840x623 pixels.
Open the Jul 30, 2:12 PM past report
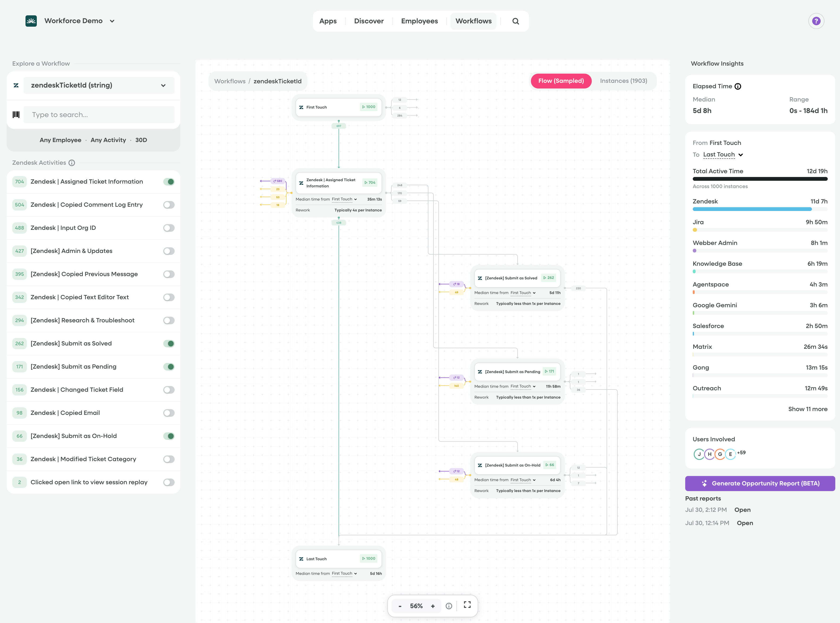[x=742, y=510]
